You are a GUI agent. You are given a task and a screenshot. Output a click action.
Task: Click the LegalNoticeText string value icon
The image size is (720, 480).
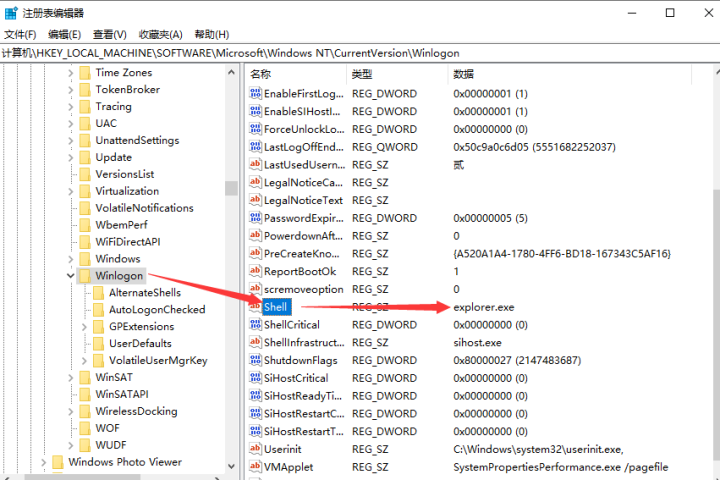pos(255,200)
